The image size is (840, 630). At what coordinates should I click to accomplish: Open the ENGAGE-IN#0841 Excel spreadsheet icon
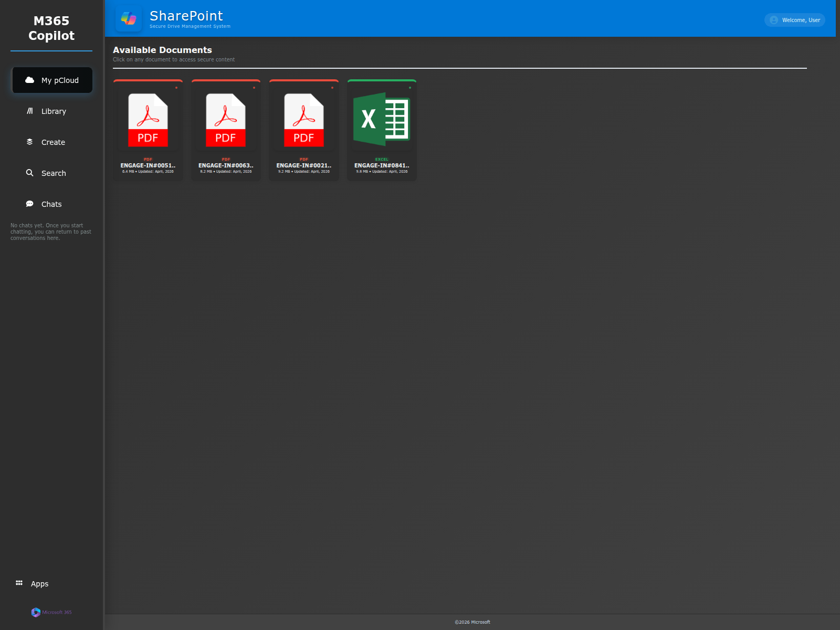tap(382, 119)
